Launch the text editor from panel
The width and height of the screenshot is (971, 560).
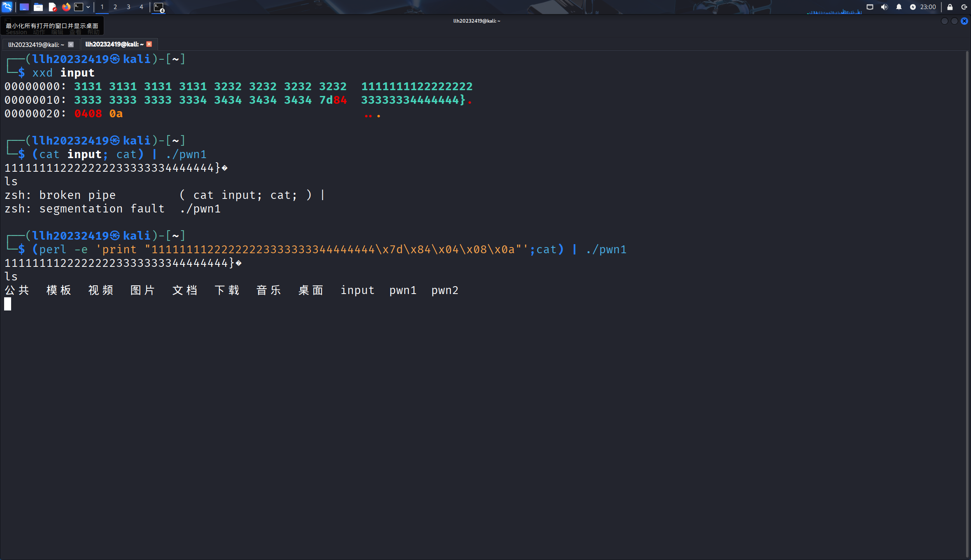click(52, 7)
